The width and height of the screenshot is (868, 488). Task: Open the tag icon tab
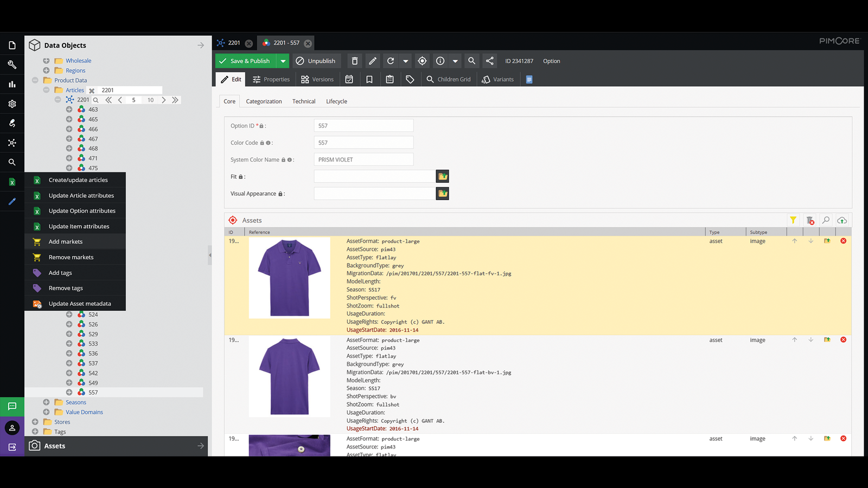point(410,79)
